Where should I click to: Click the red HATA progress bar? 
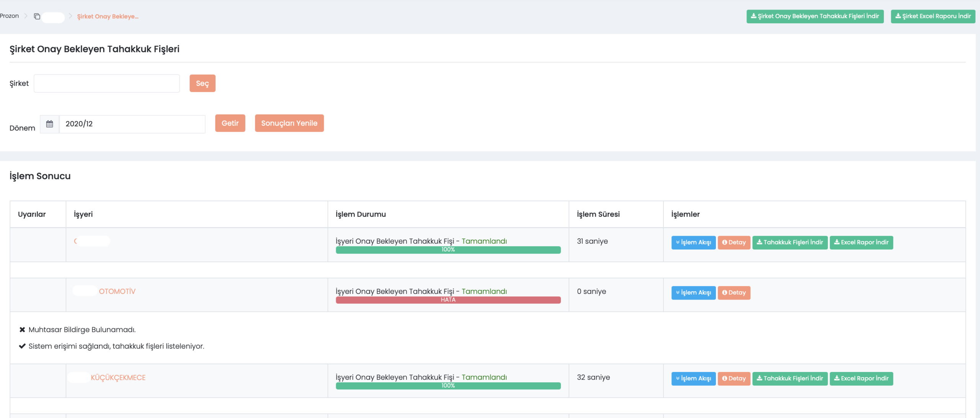point(448,300)
